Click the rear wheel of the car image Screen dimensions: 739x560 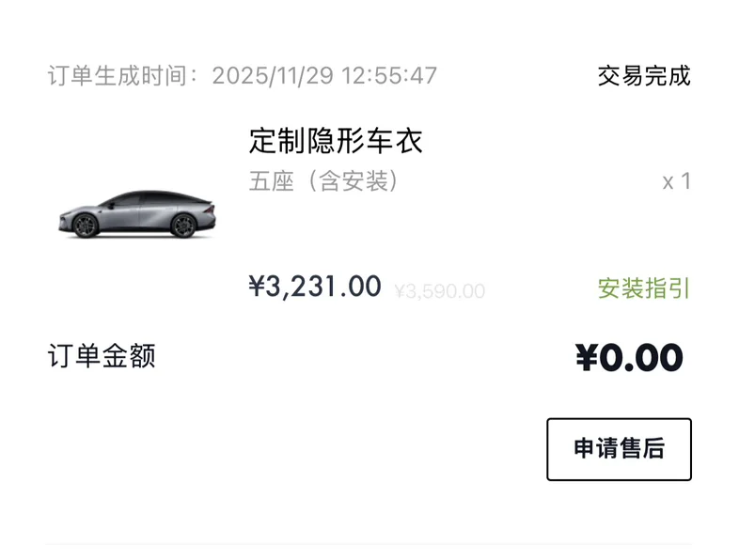click(x=184, y=226)
